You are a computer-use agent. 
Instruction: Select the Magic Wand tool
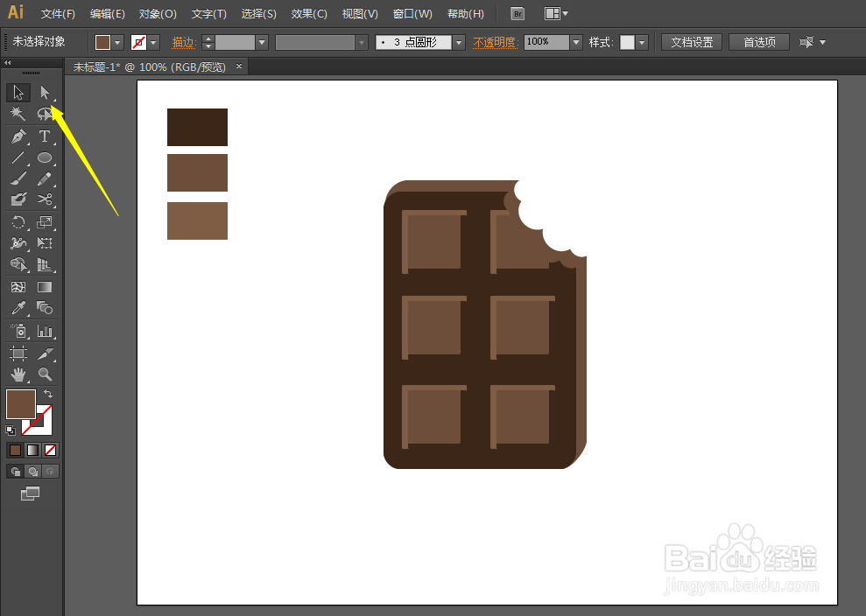tap(18, 114)
